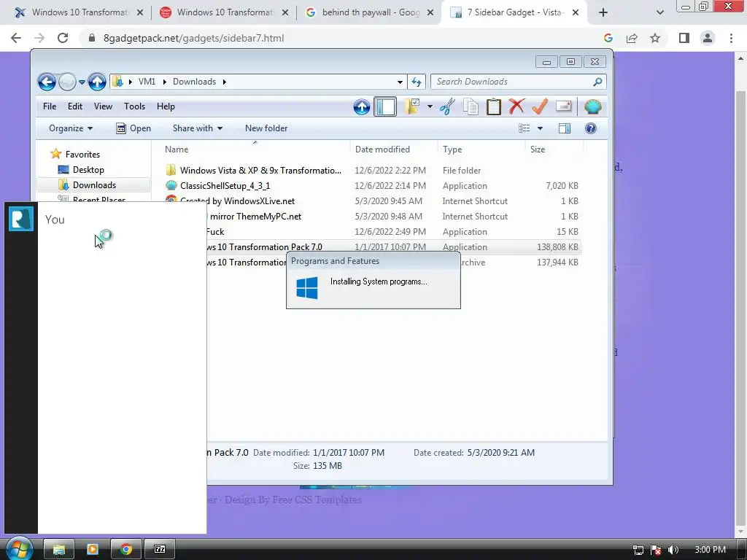Click the change view icon
The width and height of the screenshot is (747, 560).
(x=524, y=128)
